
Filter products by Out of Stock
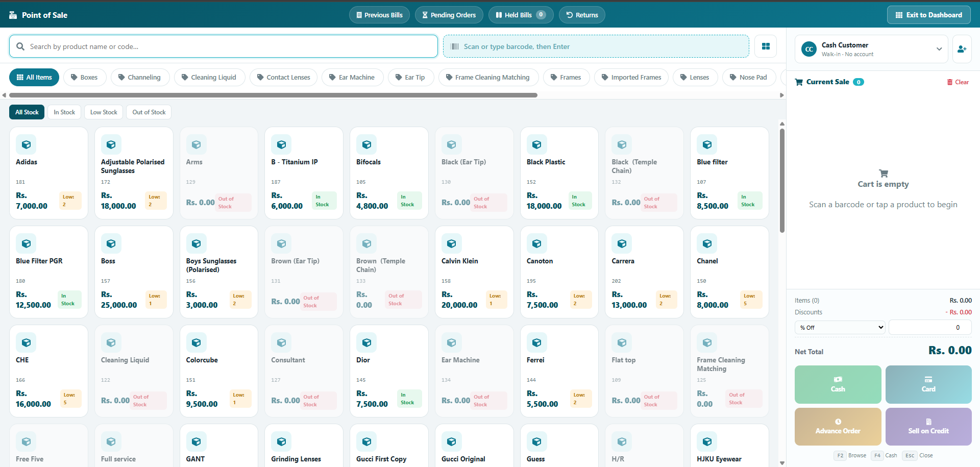coord(149,112)
